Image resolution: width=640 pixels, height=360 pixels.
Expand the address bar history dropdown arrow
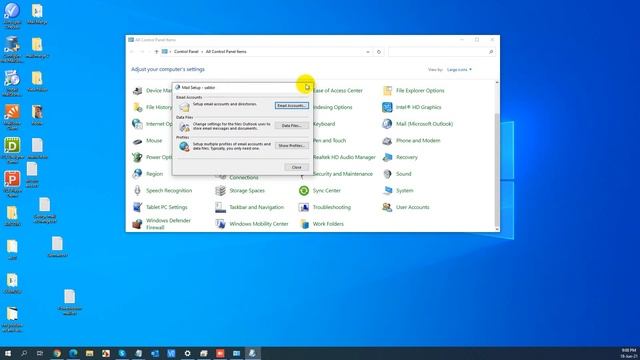point(368,52)
